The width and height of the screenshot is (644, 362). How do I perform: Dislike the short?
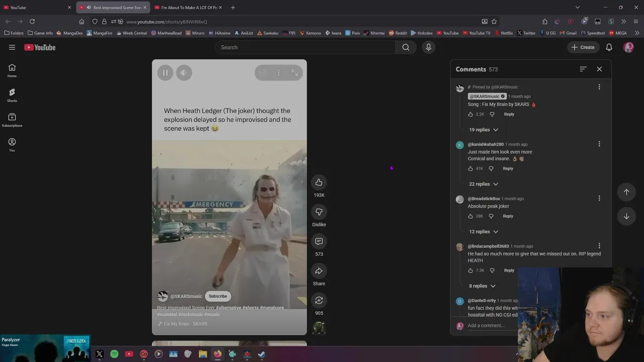(319, 212)
